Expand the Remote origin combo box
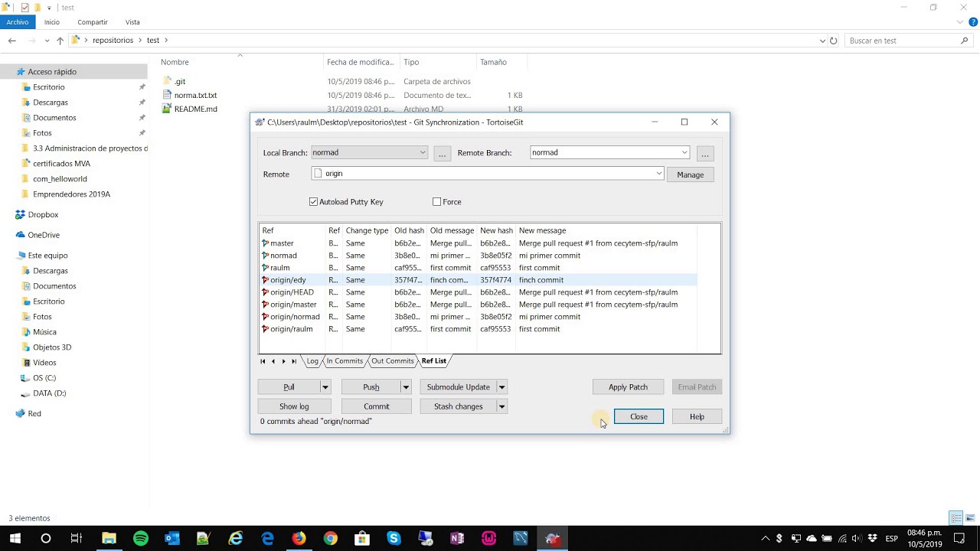Screen dimensions: 980x551 [x=658, y=174]
